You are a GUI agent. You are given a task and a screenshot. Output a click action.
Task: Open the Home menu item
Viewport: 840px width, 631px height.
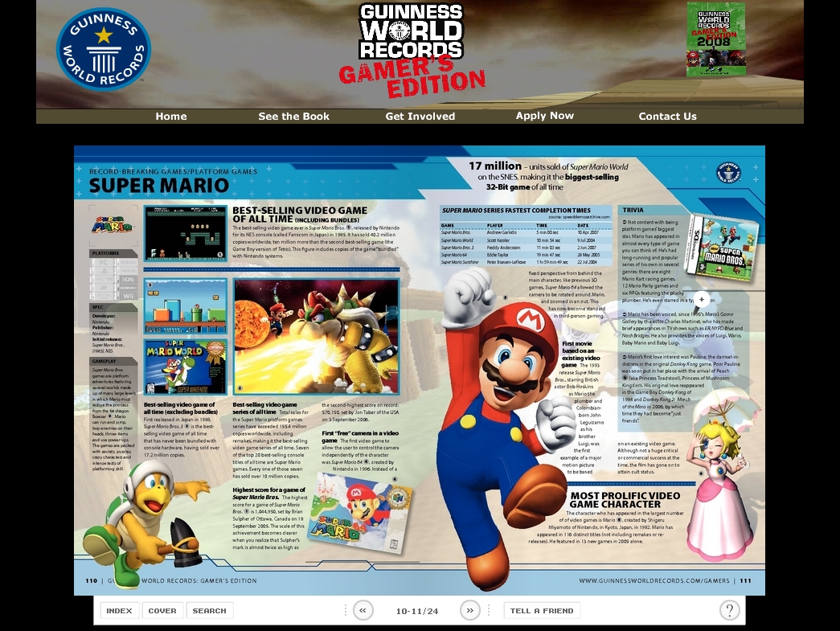pyautogui.click(x=171, y=117)
